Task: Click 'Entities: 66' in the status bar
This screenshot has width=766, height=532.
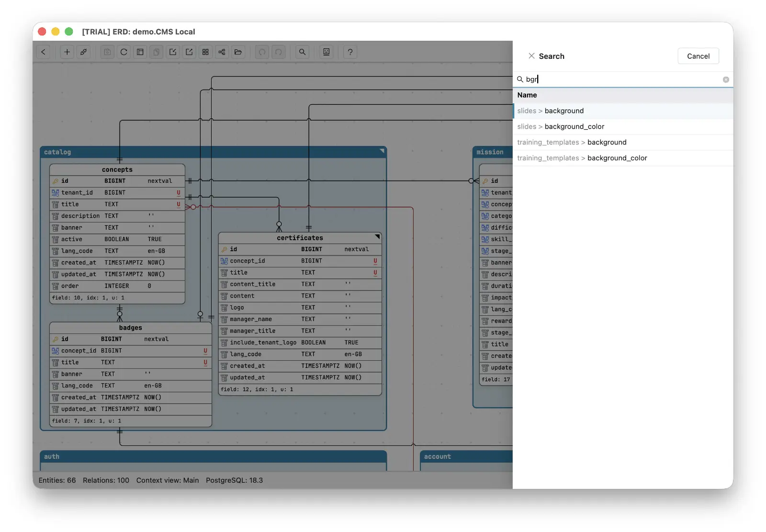Action: (x=57, y=480)
